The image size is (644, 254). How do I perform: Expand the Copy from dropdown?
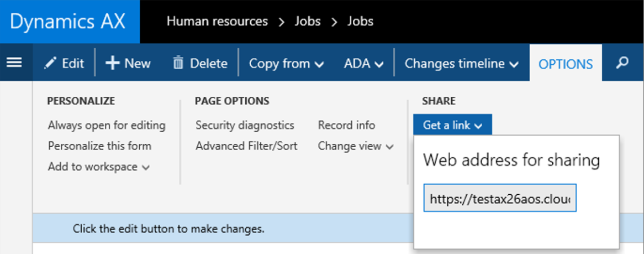(x=286, y=64)
